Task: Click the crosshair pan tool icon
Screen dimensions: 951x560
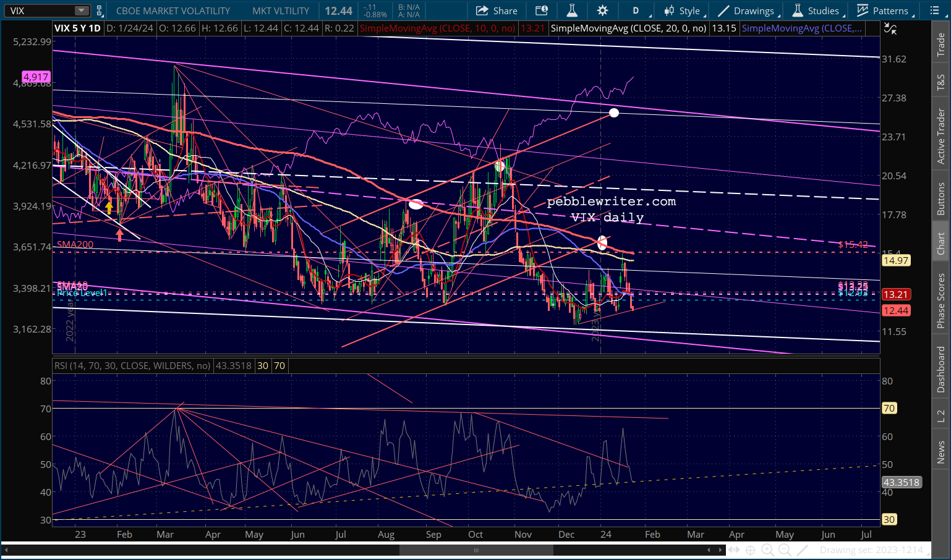Action: (750, 549)
